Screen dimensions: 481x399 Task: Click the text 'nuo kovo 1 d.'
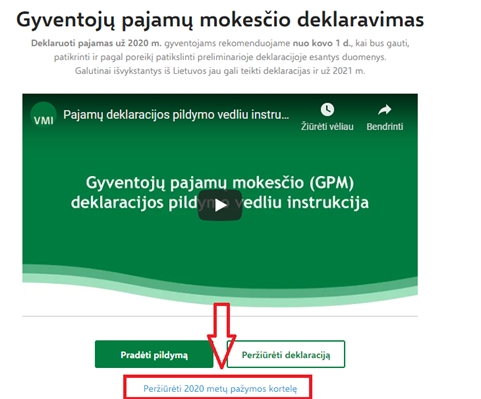tap(323, 43)
